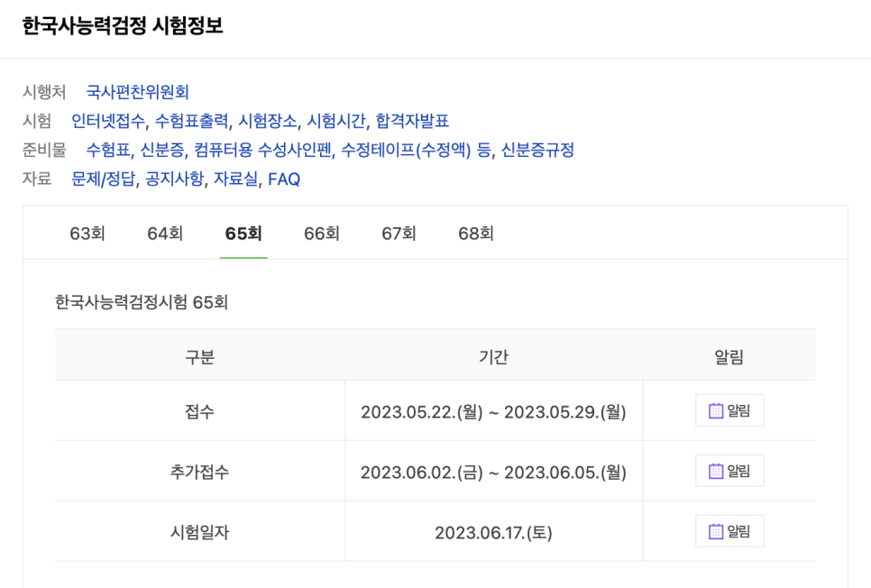Image resolution: width=871 pixels, height=588 pixels.
Task: Open the 신분증규정 link
Action: (537, 150)
